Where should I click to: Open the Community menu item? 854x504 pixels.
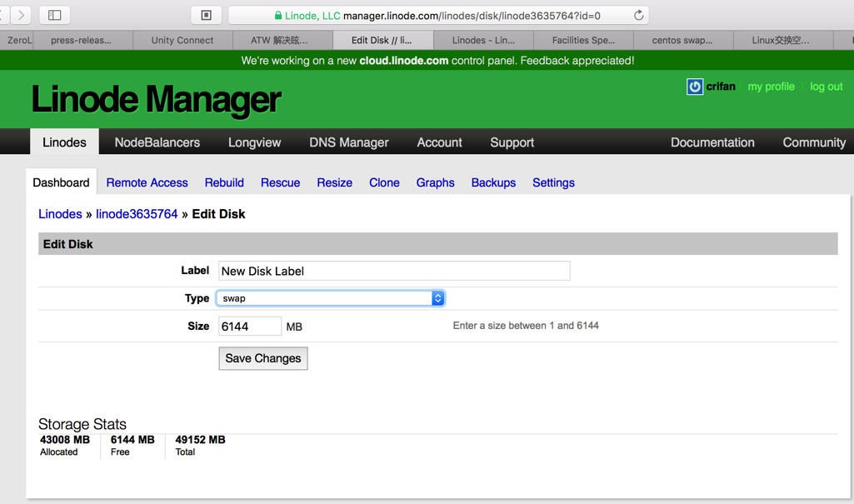tap(814, 142)
